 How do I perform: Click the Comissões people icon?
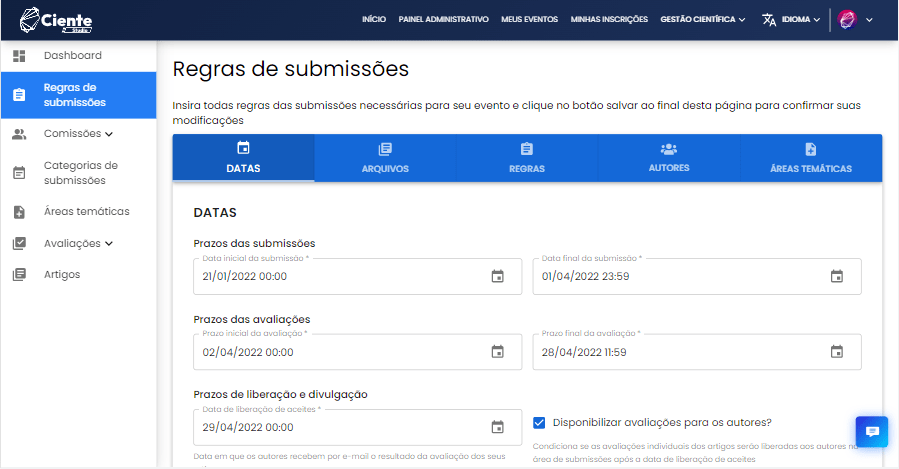click(x=19, y=134)
